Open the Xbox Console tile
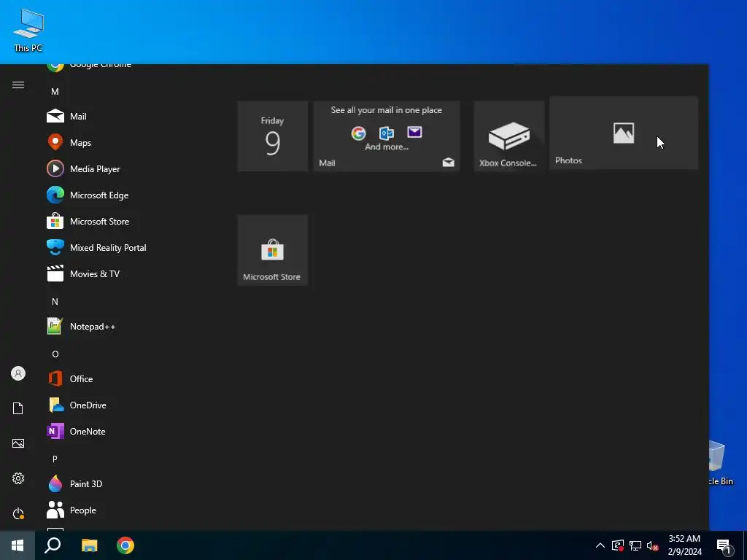The height and width of the screenshot is (560, 747). coord(508,136)
